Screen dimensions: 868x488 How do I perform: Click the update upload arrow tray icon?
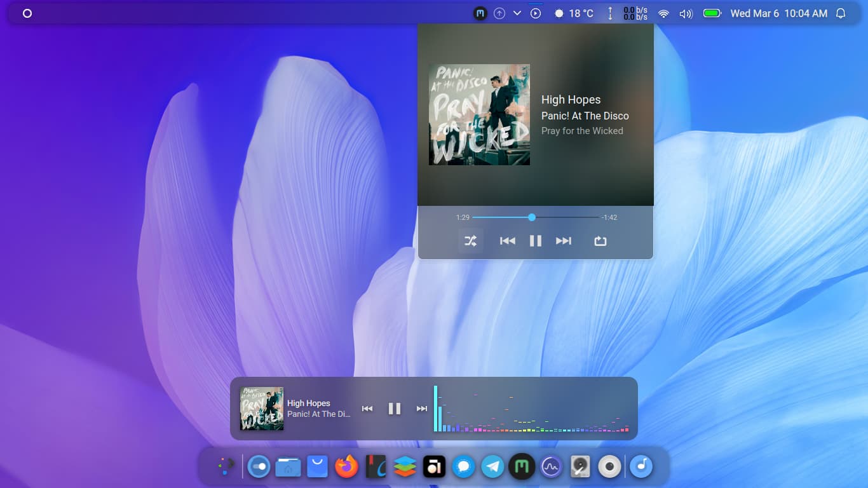click(x=499, y=13)
